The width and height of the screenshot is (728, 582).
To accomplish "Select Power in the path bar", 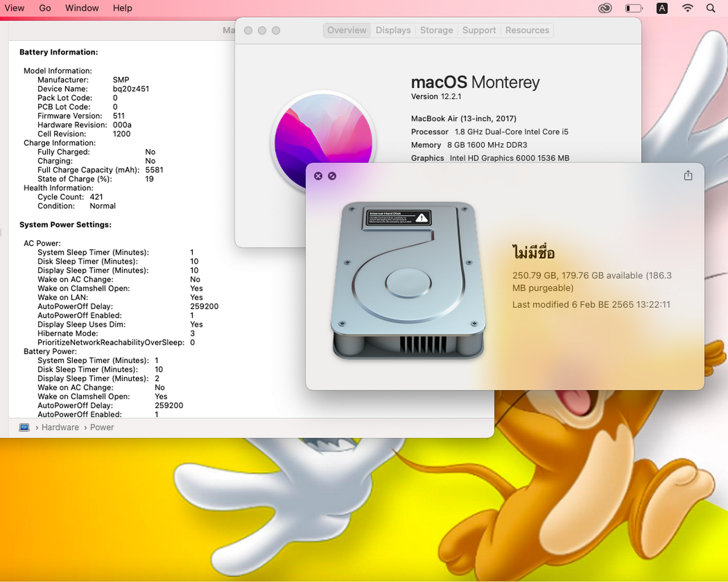I will 102,427.
